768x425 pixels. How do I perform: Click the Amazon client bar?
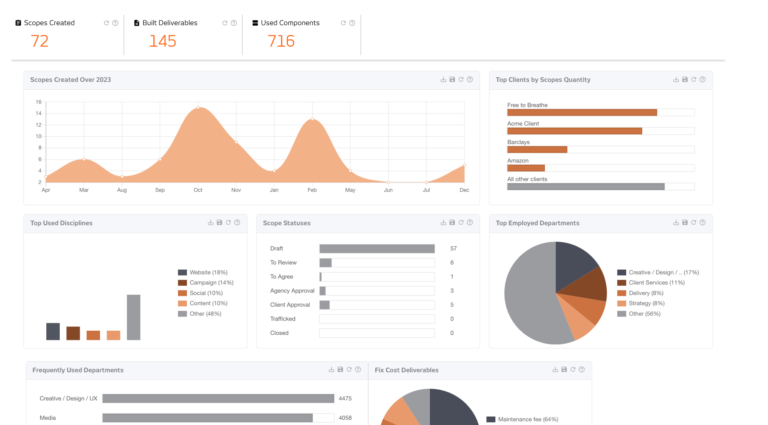click(x=526, y=168)
